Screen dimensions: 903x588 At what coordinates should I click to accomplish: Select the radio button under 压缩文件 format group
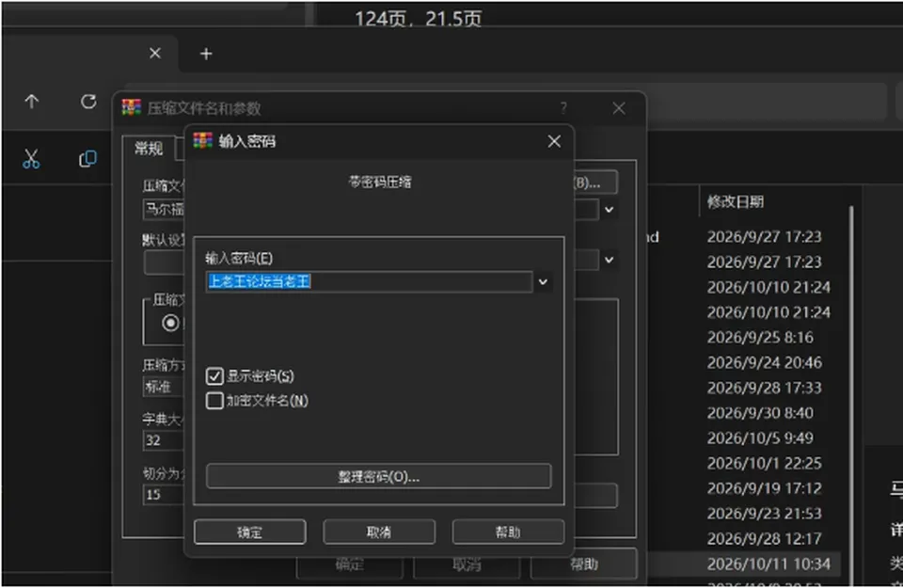[x=170, y=323]
